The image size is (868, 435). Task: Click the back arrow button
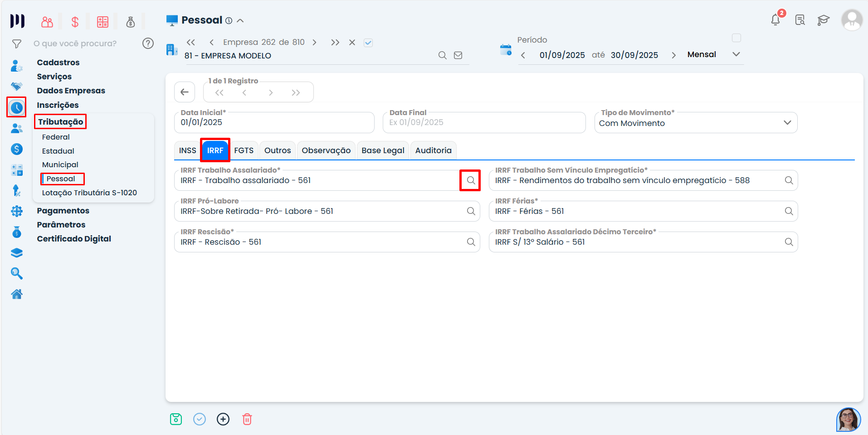coord(185,92)
